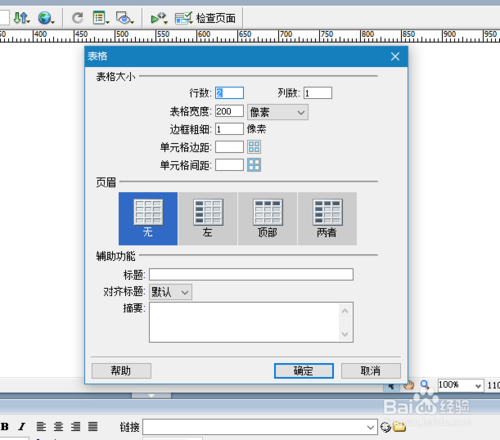Click the 取消 button

click(x=371, y=371)
